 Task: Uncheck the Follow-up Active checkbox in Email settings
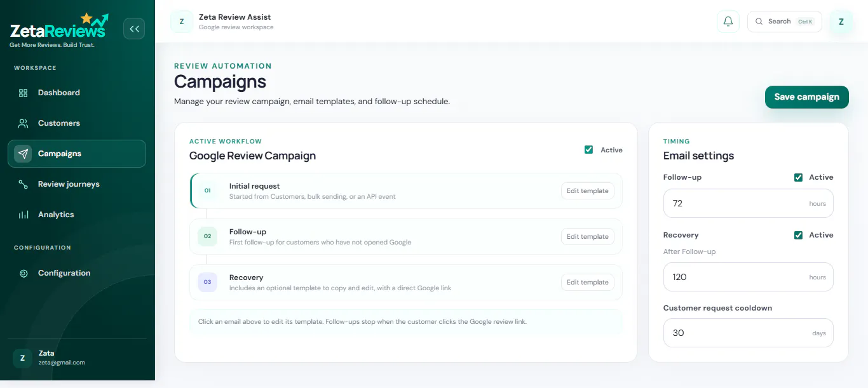(x=798, y=177)
